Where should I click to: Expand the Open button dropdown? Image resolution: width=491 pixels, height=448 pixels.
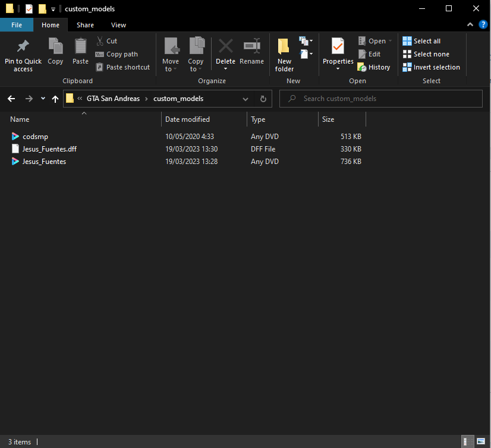(x=390, y=41)
